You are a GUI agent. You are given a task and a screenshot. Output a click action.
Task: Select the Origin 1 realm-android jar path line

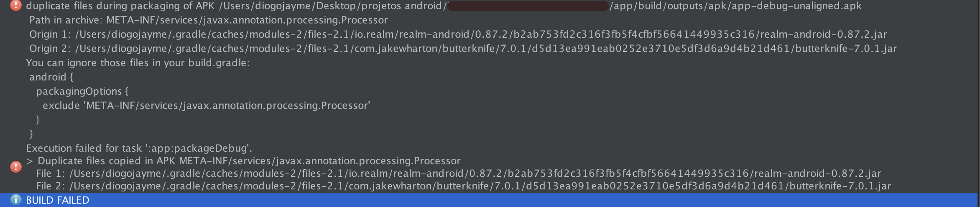point(458,34)
